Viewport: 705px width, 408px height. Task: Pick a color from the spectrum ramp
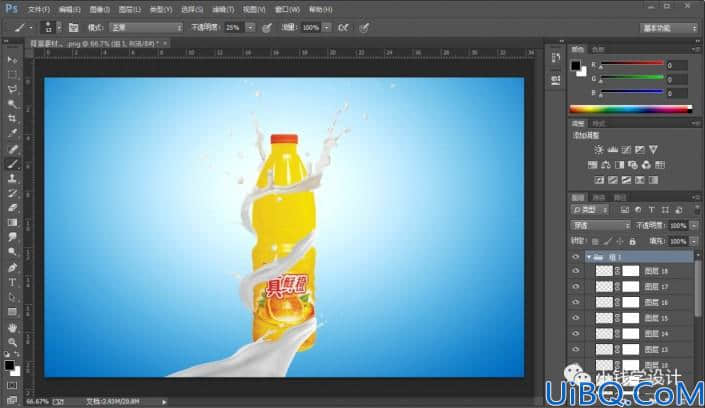click(x=631, y=109)
